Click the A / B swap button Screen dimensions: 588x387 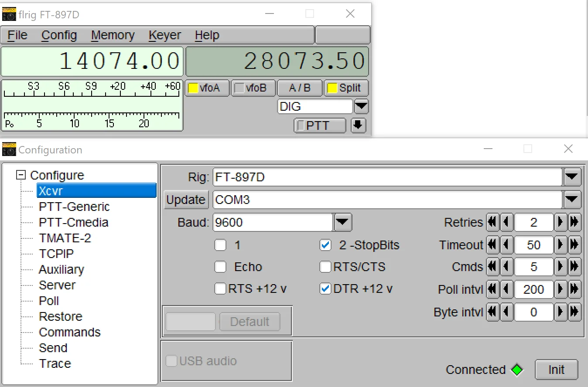click(x=300, y=88)
